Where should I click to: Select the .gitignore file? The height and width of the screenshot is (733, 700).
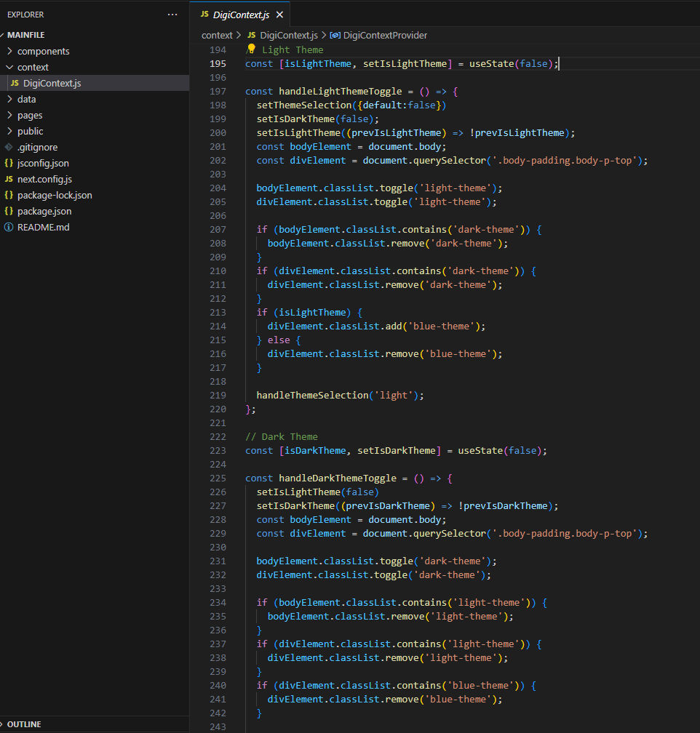coord(37,147)
